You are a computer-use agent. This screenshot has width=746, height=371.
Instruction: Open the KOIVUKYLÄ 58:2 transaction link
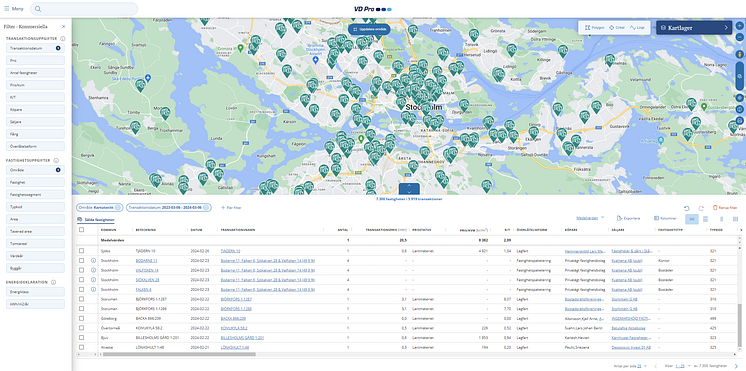(x=234, y=328)
